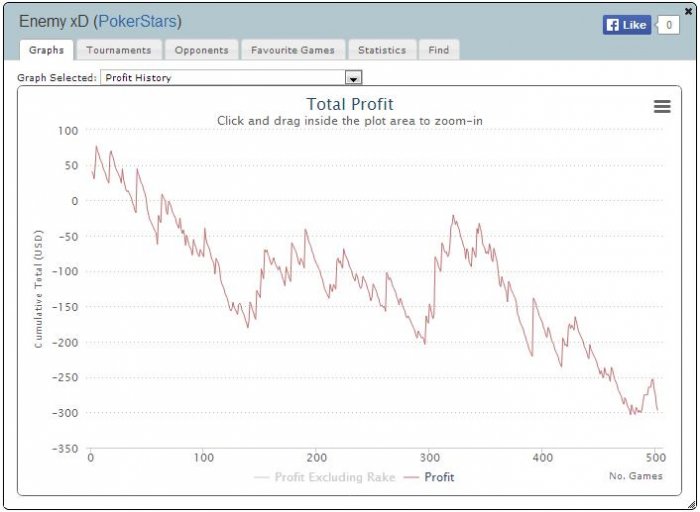
Task: Close the player popup window
Action: [689, 11]
